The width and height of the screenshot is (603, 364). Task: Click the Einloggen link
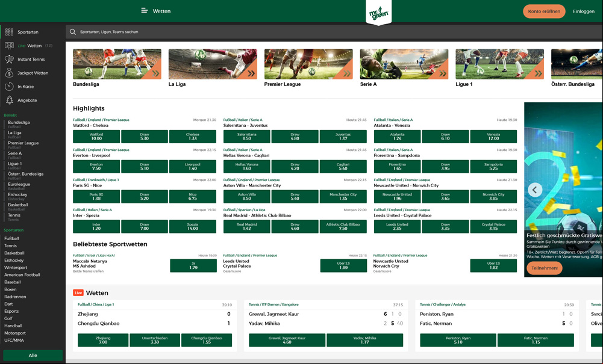pos(583,11)
